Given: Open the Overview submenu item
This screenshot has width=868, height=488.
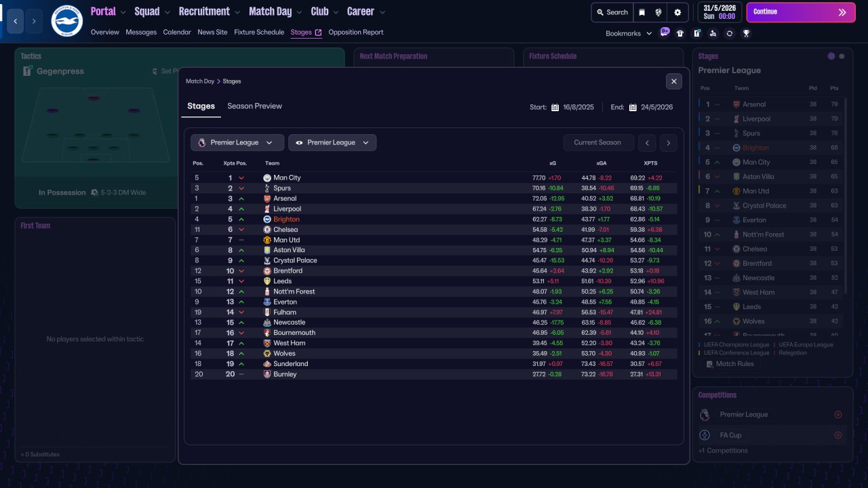Looking at the screenshot, I should click(x=105, y=32).
